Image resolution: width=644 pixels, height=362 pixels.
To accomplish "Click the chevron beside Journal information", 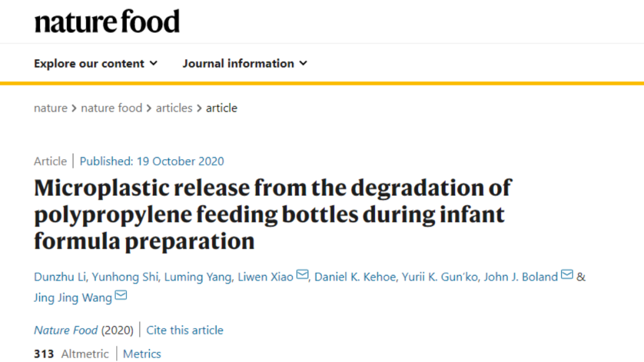I will tap(303, 63).
